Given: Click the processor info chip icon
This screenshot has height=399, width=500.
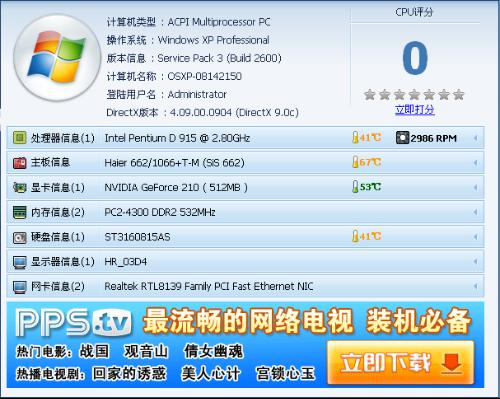Looking at the screenshot, I should point(19,138).
